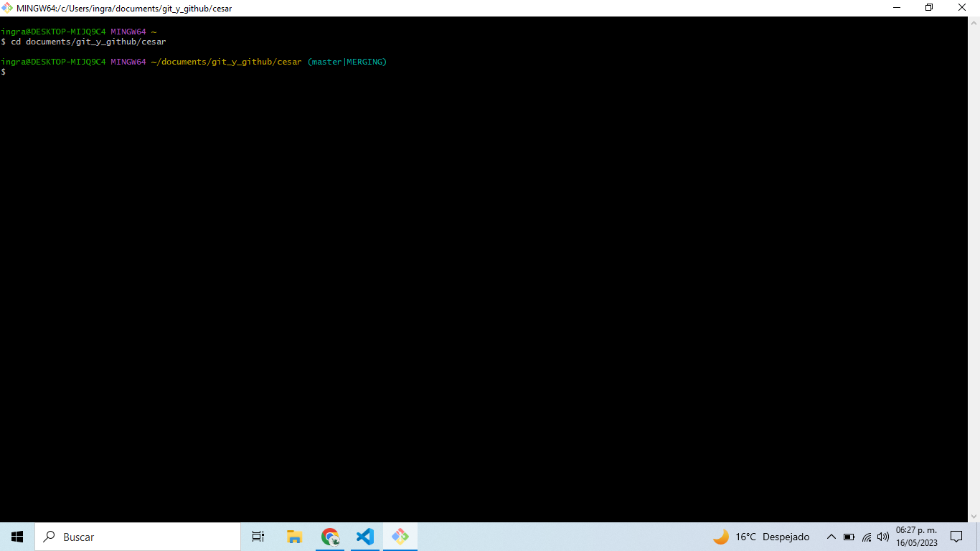Launch File Explorer from the taskbar
Screen dimensions: 980x551
tap(294, 537)
